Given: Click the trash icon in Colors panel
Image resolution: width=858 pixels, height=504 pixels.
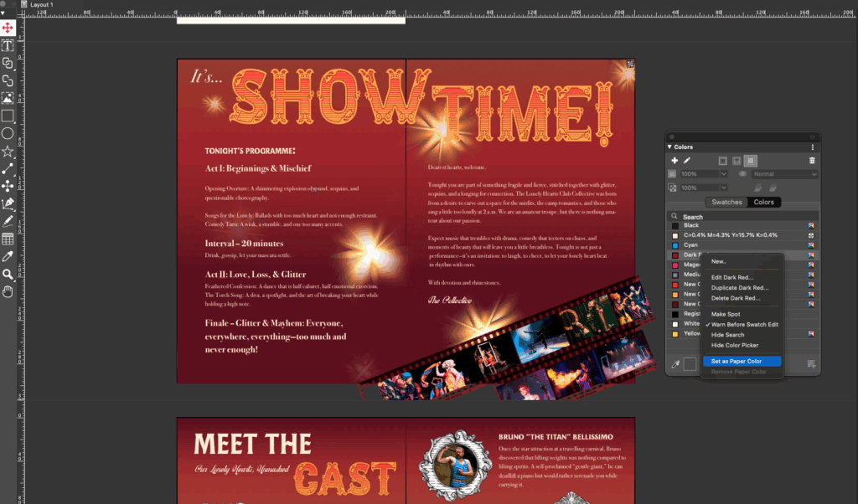Looking at the screenshot, I should (x=811, y=160).
